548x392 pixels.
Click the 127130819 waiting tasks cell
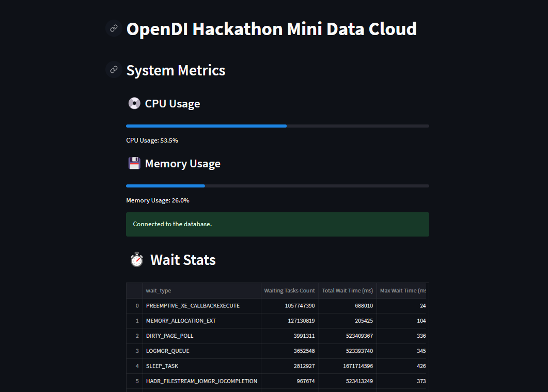pos(290,321)
